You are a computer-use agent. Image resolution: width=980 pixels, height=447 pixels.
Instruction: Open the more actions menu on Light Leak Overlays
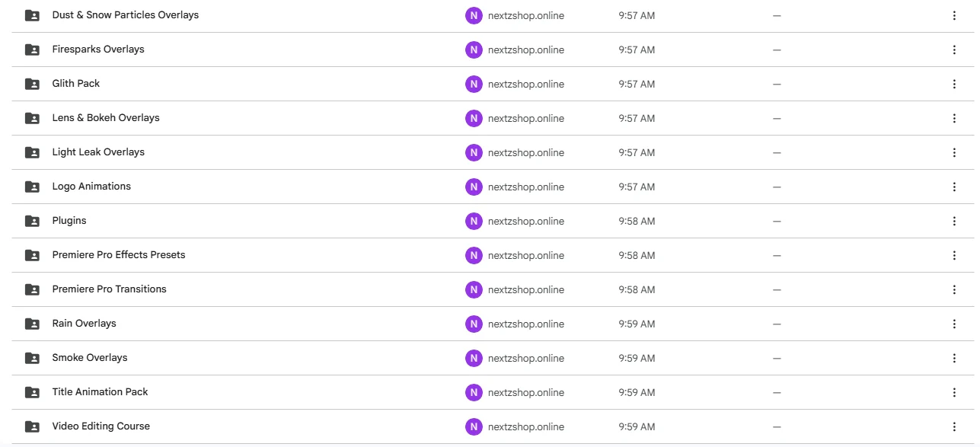[954, 152]
